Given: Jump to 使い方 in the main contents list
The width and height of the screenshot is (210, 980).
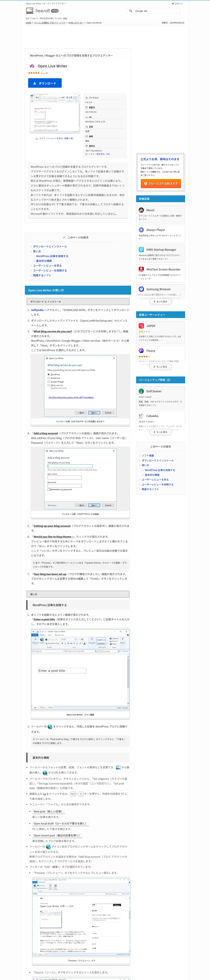Looking at the screenshot, I should 37,252.
